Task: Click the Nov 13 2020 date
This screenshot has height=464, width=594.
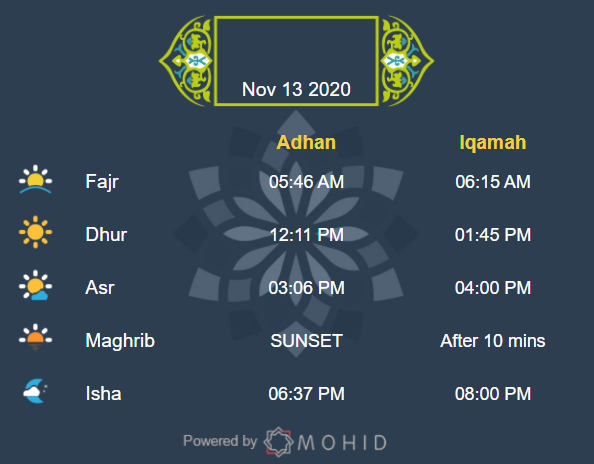Action: pos(296,89)
